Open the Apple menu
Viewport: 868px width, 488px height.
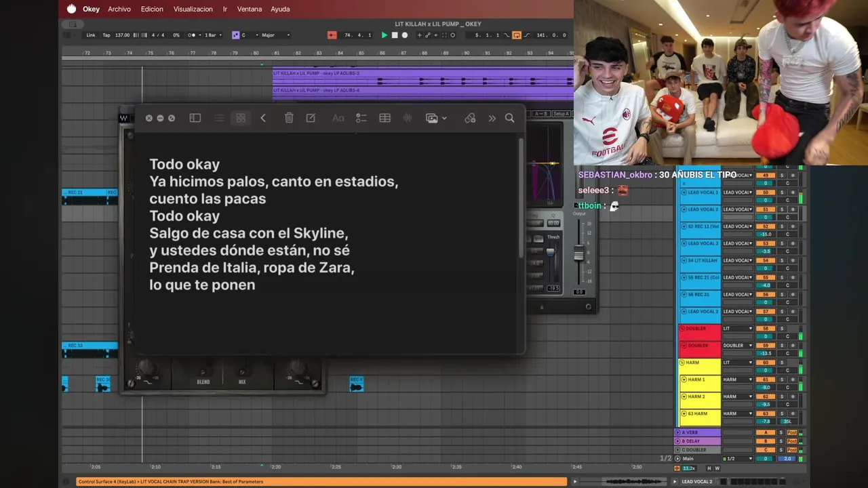click(71, 9)
